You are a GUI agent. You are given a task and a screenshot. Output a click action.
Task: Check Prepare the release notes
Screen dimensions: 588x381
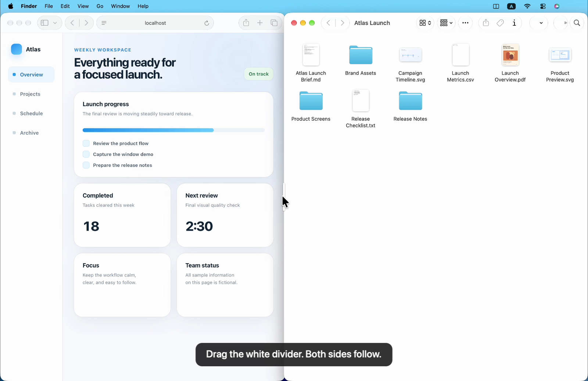pyautogui.click(x=86, y=165)
